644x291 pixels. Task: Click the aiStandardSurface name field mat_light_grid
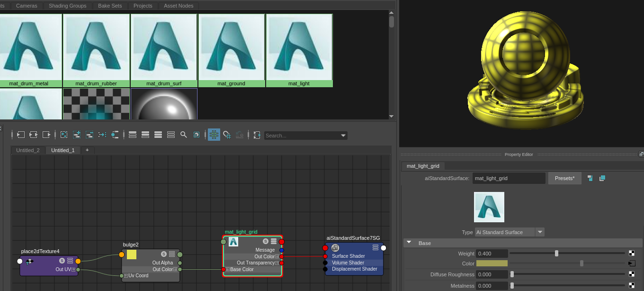[509, 178]
